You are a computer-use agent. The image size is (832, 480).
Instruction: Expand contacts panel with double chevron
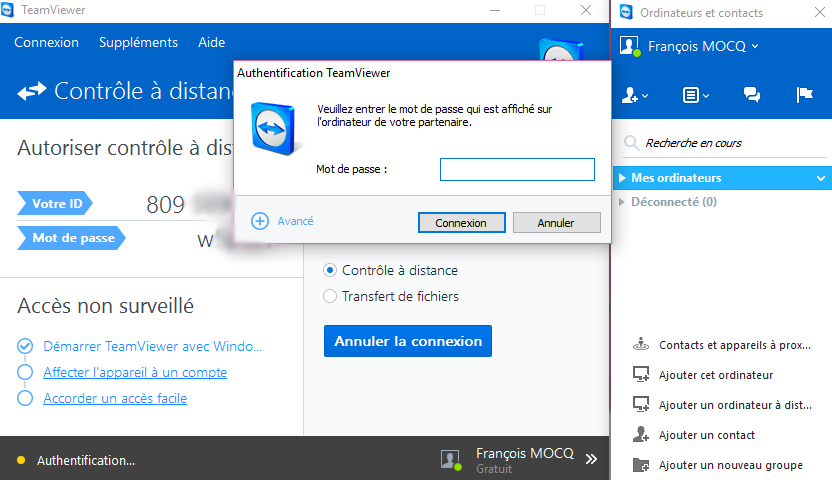(x=591, y=459)
